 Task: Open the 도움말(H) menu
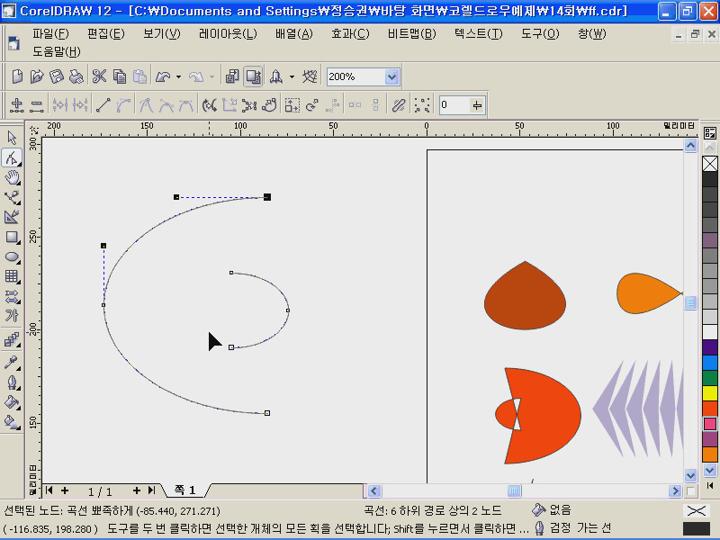click(x=56, y=52)
